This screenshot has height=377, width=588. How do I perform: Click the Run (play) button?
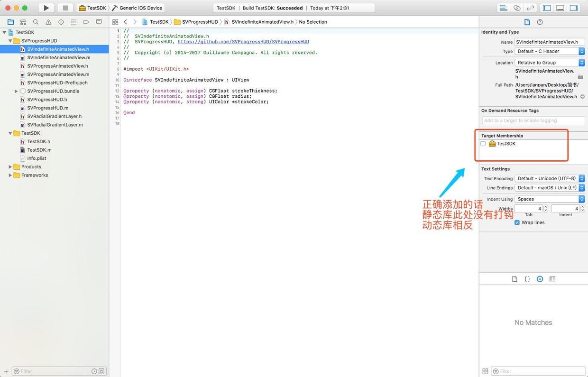tap(46, 8)
